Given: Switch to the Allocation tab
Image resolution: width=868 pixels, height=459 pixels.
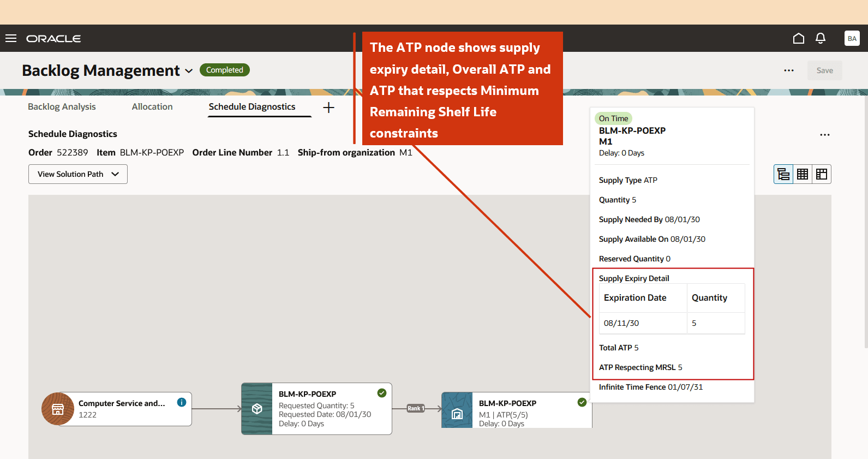Looking at the screenshot, I should 152,106.
